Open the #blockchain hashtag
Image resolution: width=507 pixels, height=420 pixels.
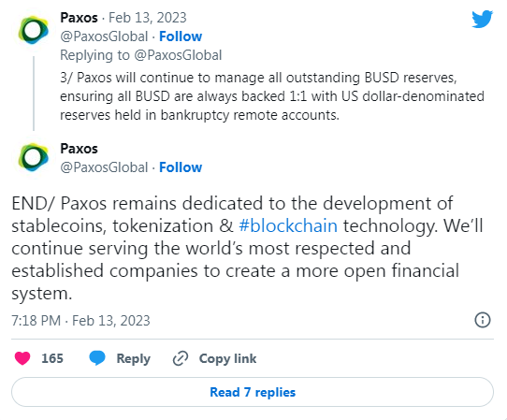pyautogui.click(x=288, y=225)
